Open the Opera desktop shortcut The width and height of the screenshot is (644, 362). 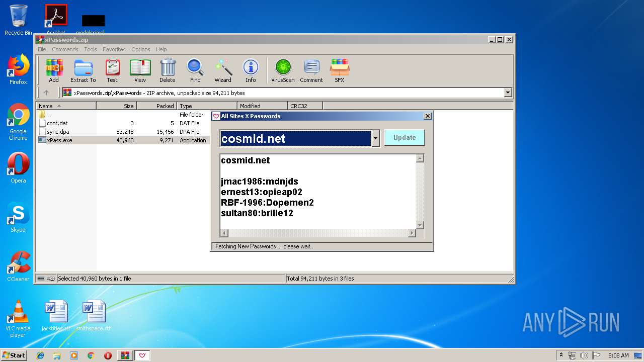pos(18,168)
